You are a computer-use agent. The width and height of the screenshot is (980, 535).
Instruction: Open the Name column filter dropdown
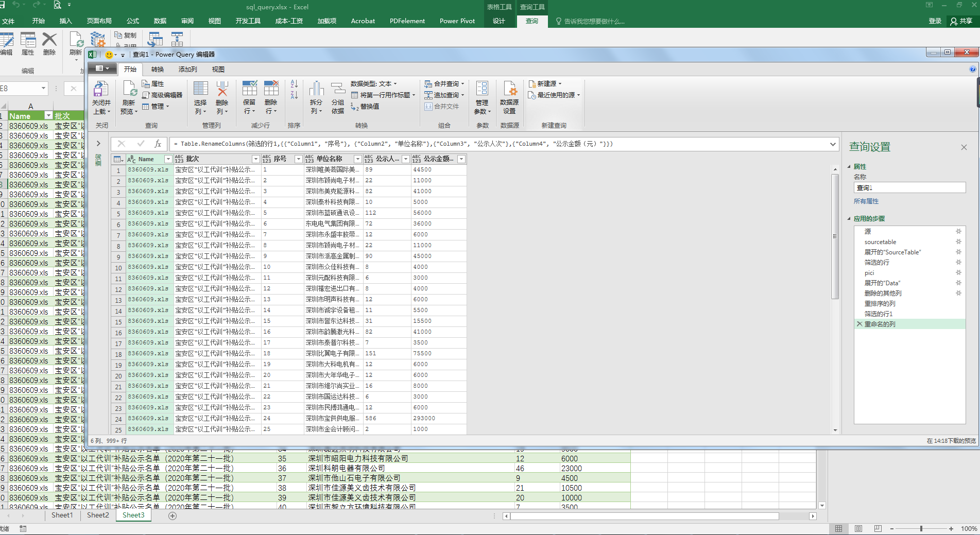tap(168, 159)
